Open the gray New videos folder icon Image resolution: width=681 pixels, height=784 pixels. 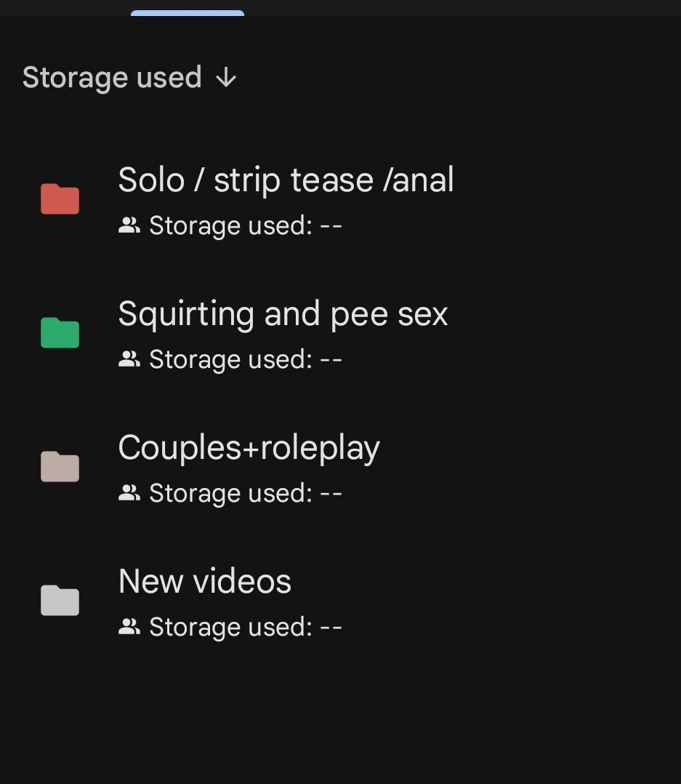pyautogui.click(x=60, y=600)
